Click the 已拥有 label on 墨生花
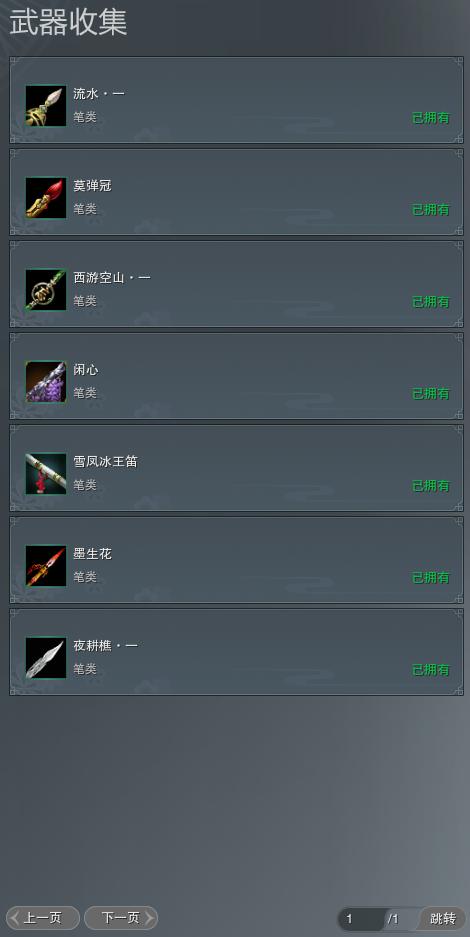Viewport: 470px width, 937px height. [x=431, y=578]
